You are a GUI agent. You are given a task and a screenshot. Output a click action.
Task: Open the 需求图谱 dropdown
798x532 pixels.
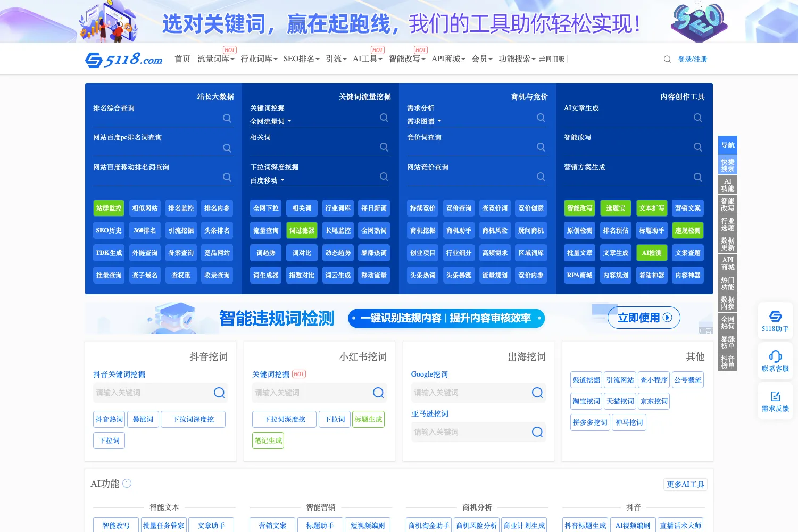coord(424,121)
